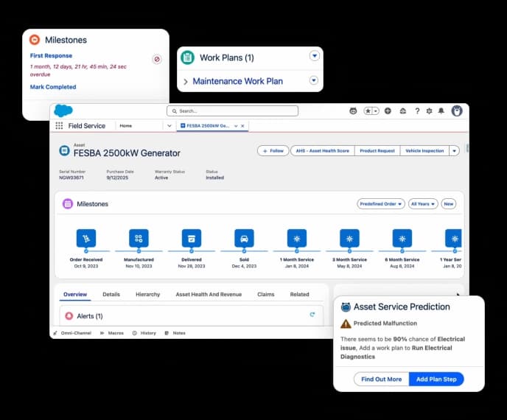Open more record actions dropdown arrow

coord(454,150)
